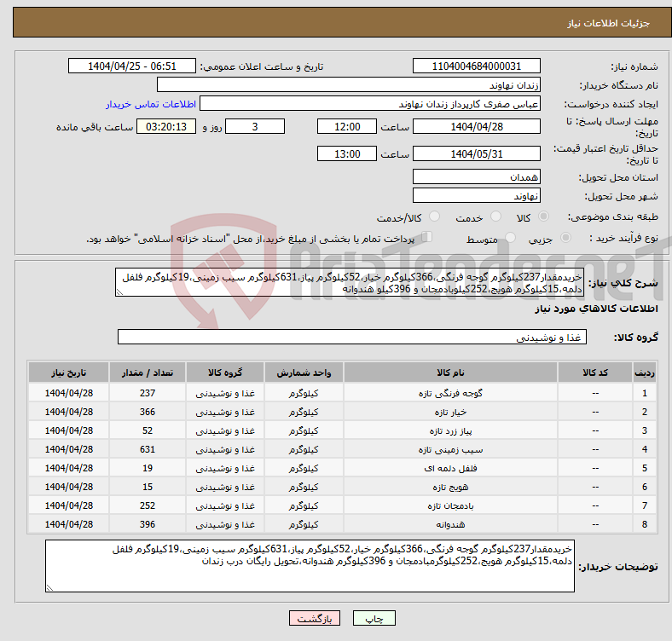Click the province field همدان
Viewport: 672px width, 641px height.
tap(476, 176)
